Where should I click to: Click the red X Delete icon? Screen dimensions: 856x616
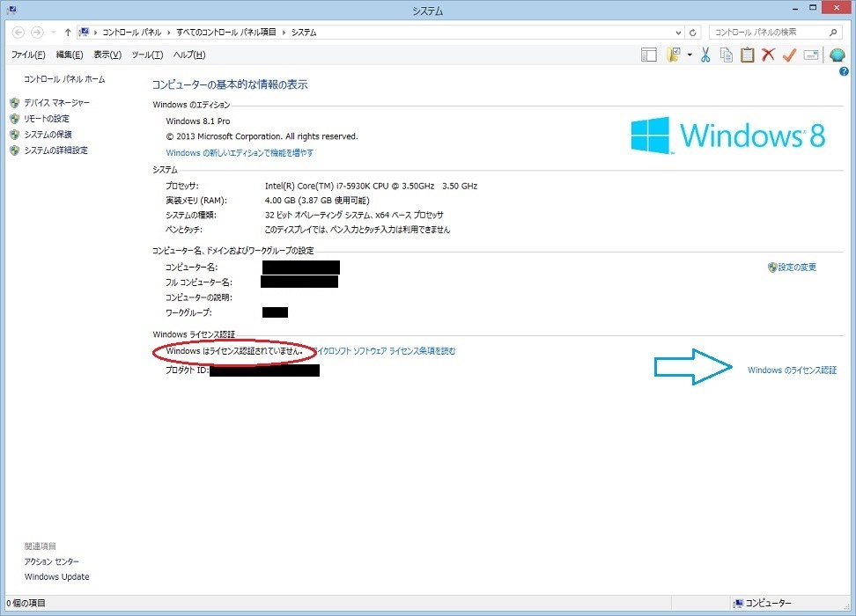768,55
